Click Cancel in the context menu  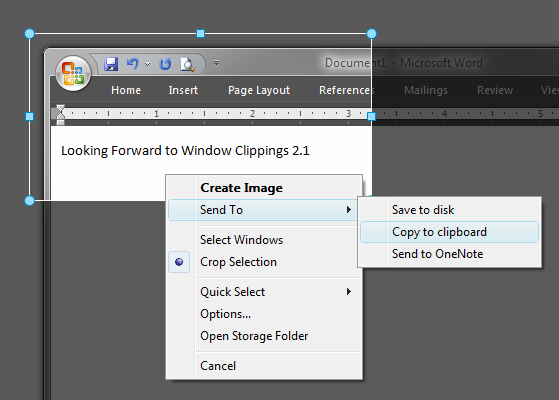click(264, 366)
